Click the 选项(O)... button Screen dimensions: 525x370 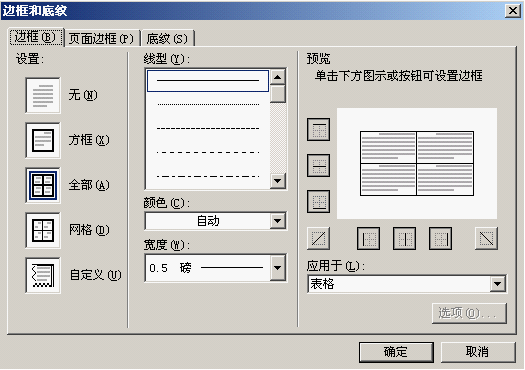tap(469, 313)
